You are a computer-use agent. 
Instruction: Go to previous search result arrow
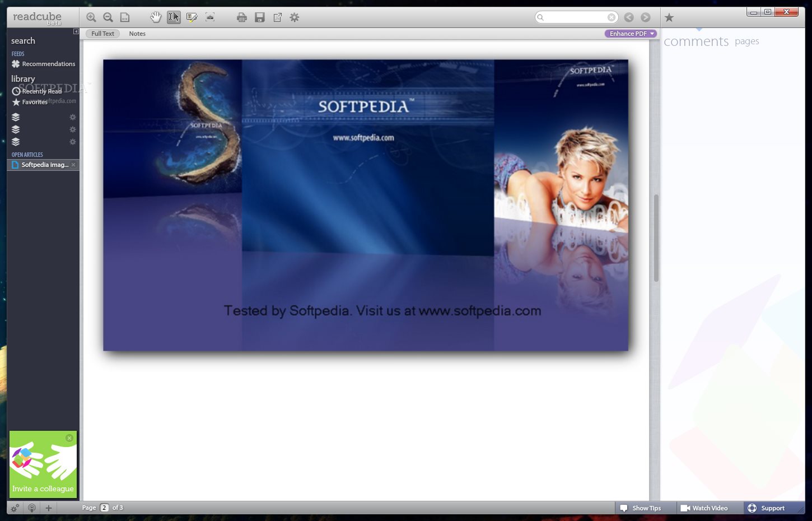[629, 17]
